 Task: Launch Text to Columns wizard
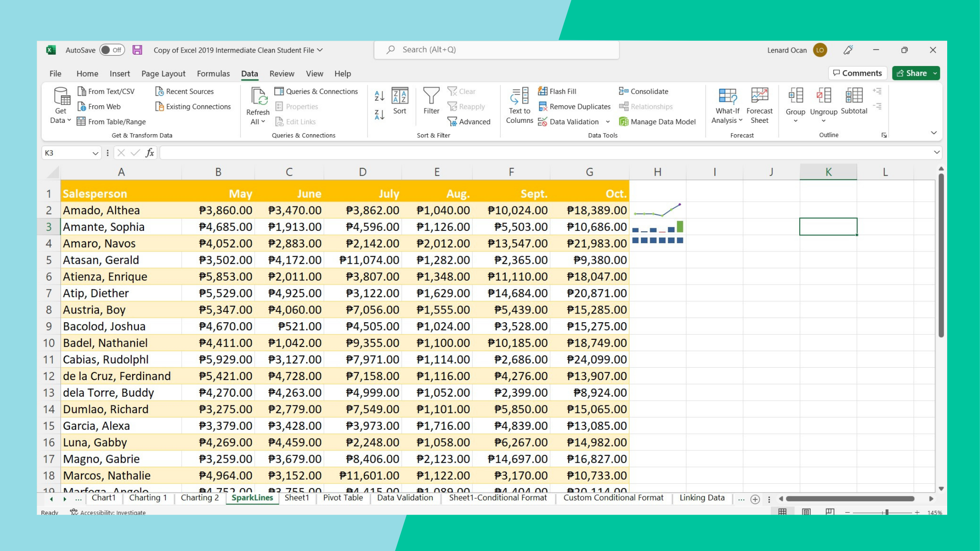(x=519, y=105)
